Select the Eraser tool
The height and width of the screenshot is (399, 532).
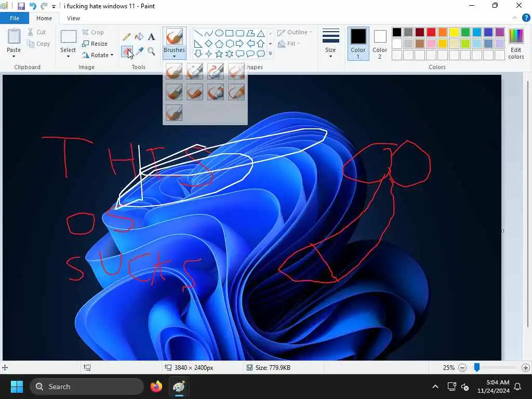coord(127,51)
